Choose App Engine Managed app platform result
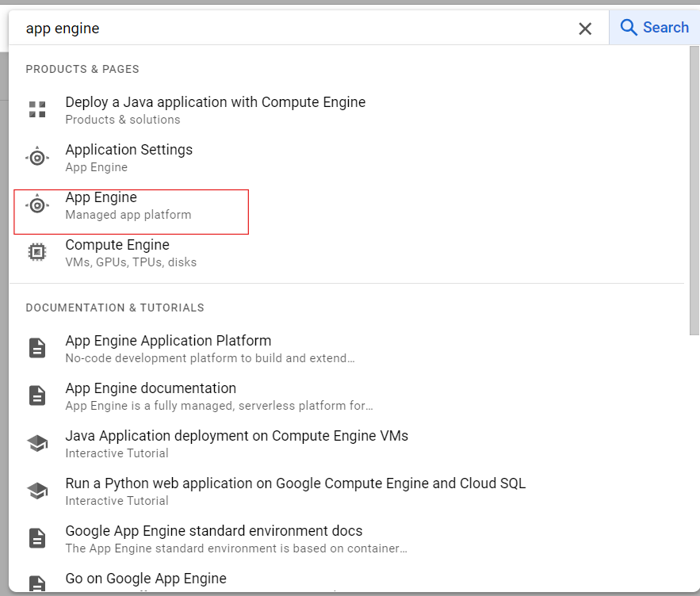Viewport: 700px width, 596px height. [x=128, y=205]
